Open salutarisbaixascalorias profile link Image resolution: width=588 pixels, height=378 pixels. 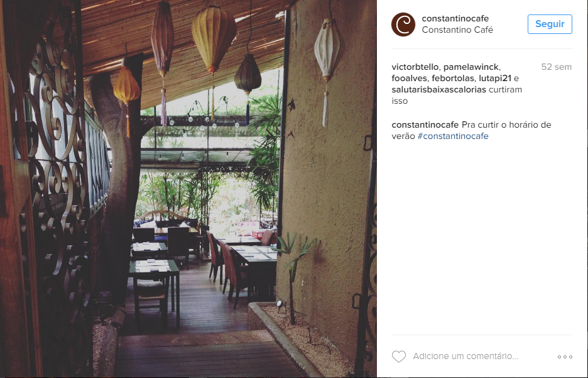coord(438,90)
